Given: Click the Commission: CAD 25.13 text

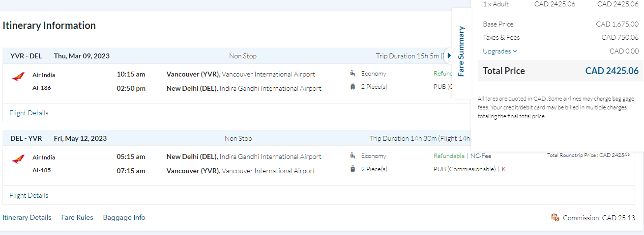Looking at the screenshot, I should (x=599, y=218).
